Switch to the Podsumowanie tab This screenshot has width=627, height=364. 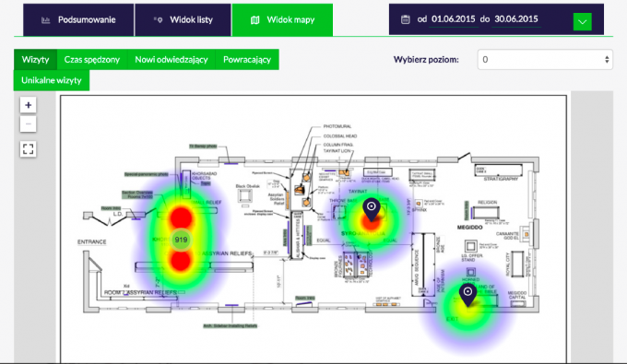(78, 20)
